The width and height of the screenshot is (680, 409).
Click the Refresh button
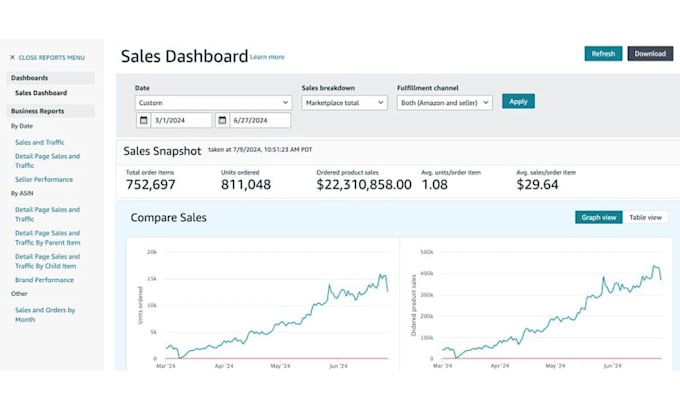[603, 54]
